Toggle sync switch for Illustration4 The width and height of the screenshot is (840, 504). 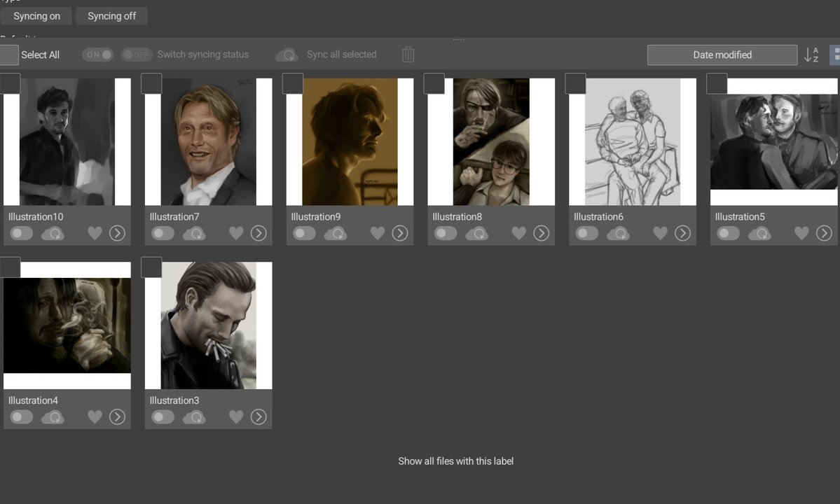tap(22, 416)
